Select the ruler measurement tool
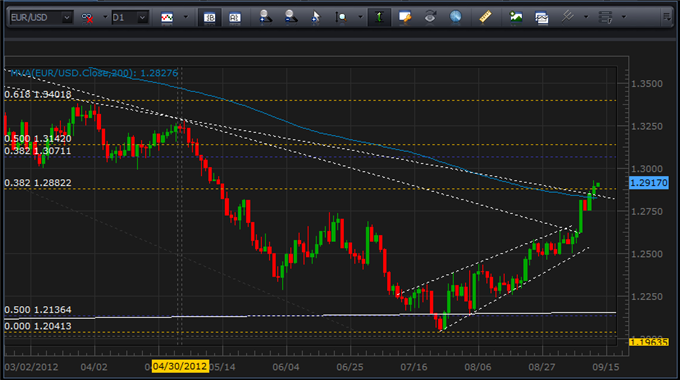680x380 pixels. click(x=485, y=17)
